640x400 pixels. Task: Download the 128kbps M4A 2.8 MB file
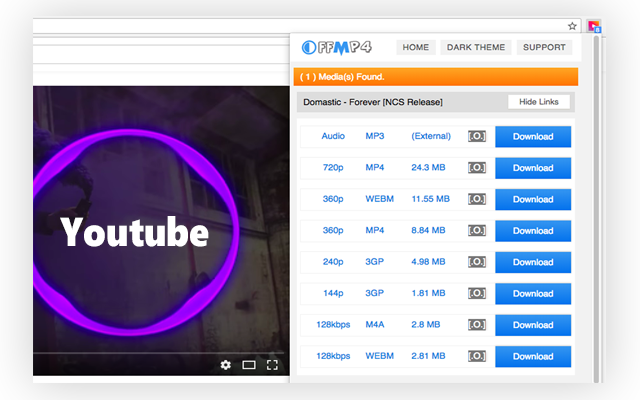point(533,325)
